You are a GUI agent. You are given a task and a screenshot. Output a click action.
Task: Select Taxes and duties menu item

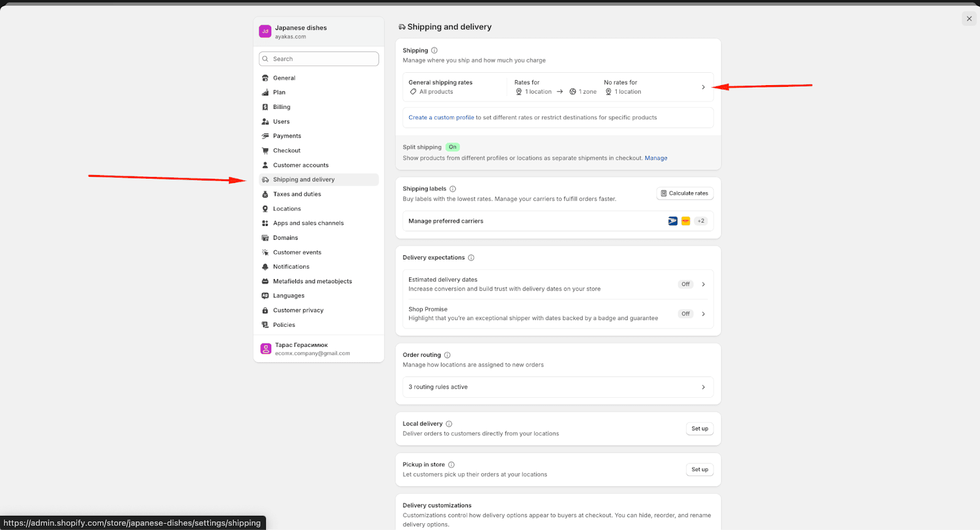pyautogui.click(x=318, y=194)
